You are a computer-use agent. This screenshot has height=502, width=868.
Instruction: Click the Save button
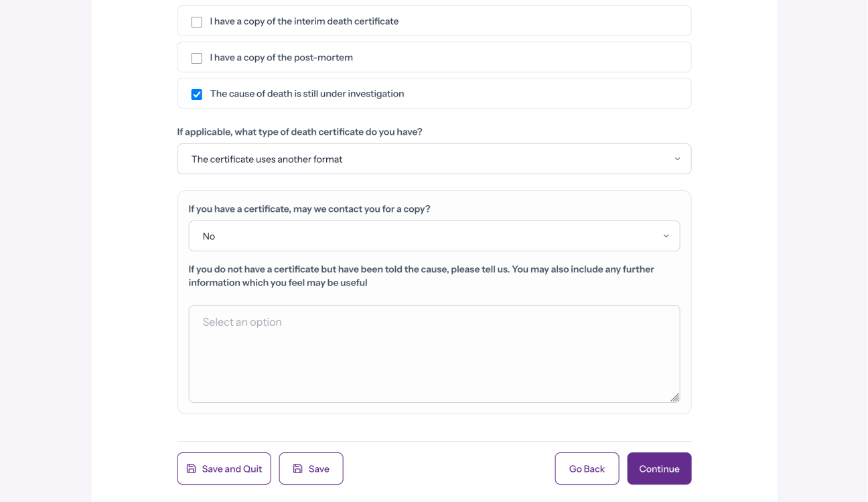[311, 468]
